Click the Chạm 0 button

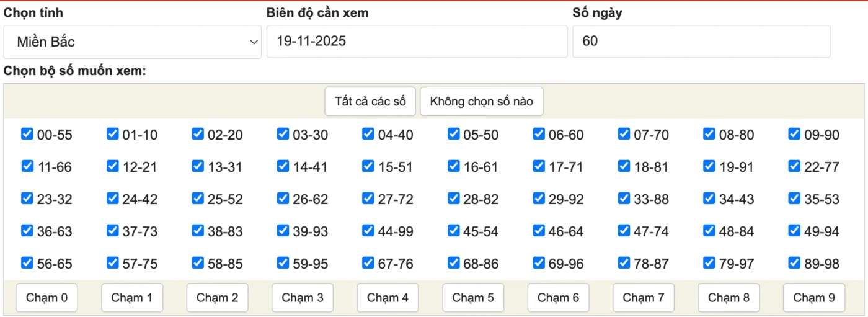(x=47, y=298)
